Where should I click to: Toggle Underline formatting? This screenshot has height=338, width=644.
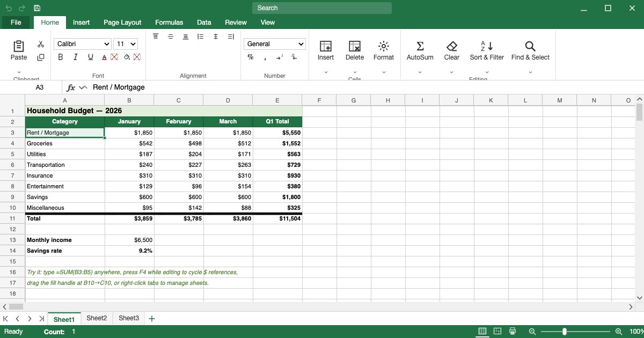click(x=90, y=57)
